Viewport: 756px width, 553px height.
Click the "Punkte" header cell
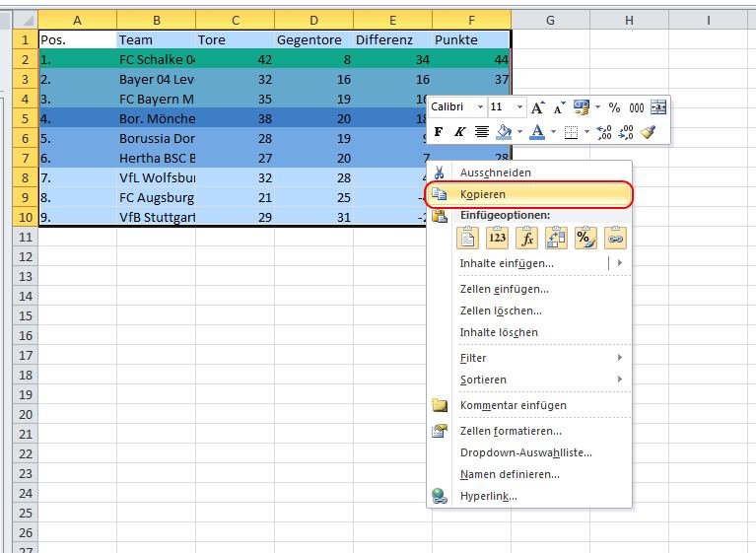click(471, 39)
